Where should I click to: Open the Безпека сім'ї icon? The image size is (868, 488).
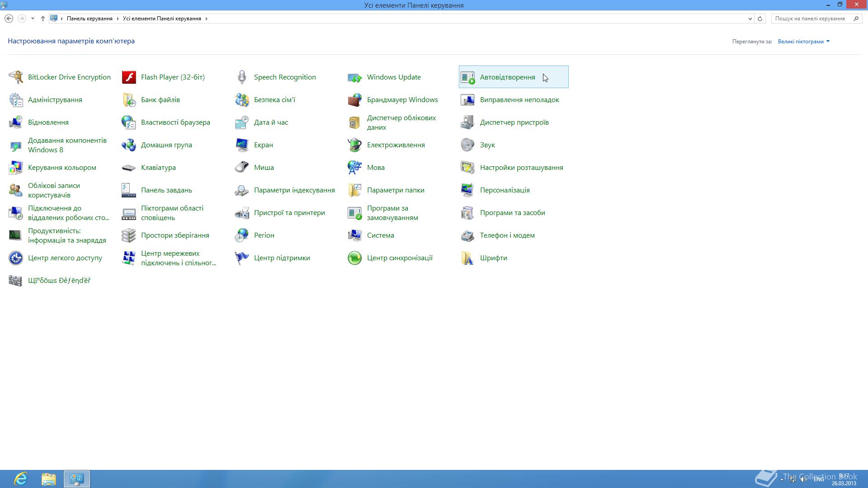click(x=242, y=100)
